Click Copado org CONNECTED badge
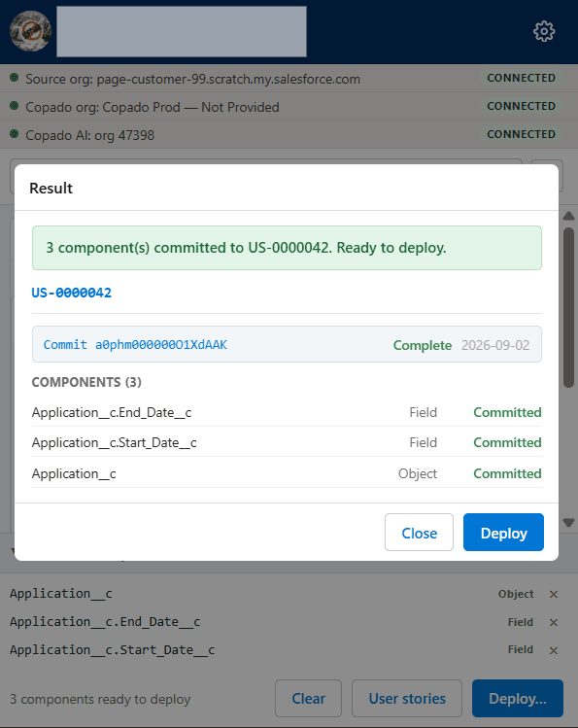Viewport: 578px width, 728px height. [521, 106]
